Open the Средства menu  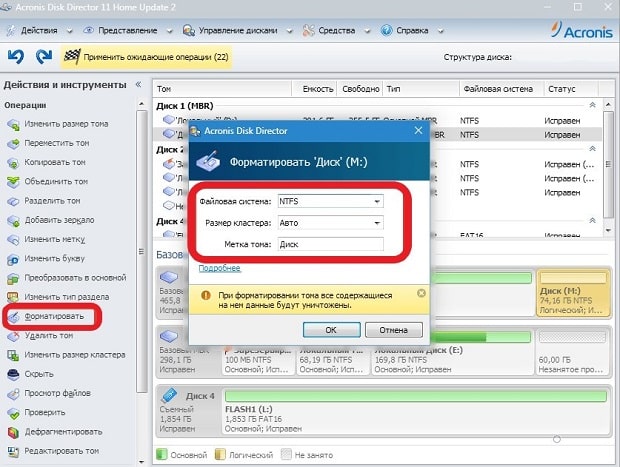(x=336, y=30)
